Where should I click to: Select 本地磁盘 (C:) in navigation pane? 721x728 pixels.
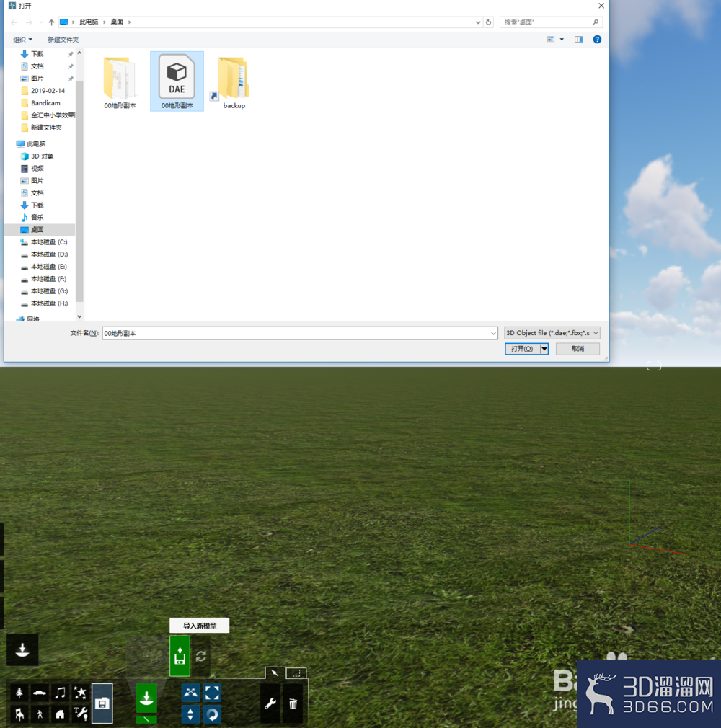[x=44, y=242]
